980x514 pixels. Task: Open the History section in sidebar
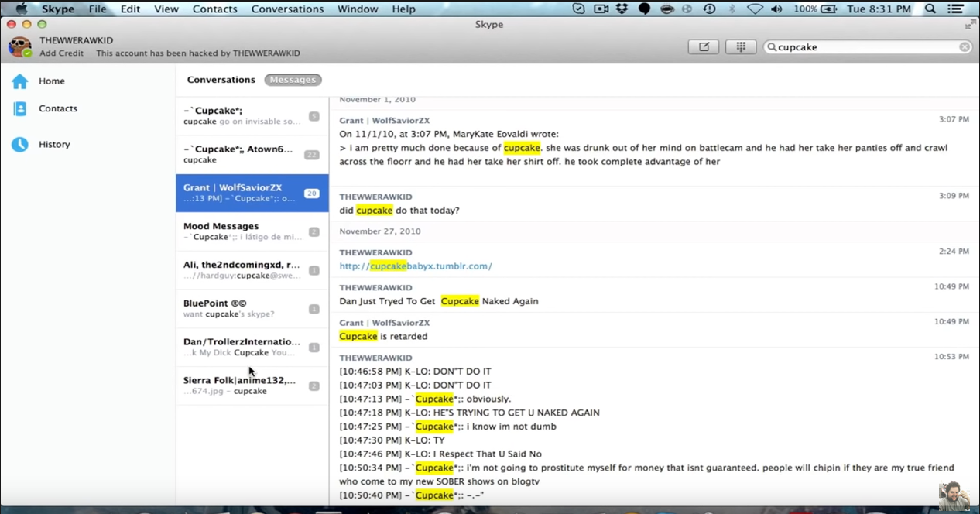pos(41,145)
